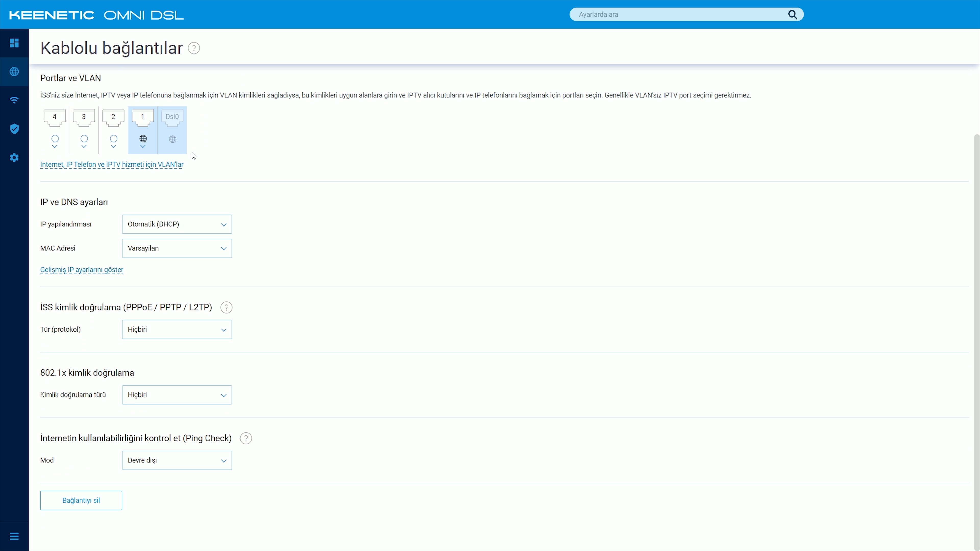
Task: Select the Dsl0 port connector icon
Action: [x=172, y=118]
